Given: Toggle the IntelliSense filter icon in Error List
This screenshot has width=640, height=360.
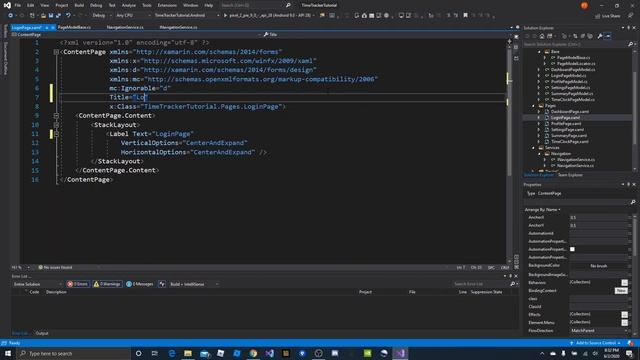Looking at the screenshot, I should pos(162,284).
